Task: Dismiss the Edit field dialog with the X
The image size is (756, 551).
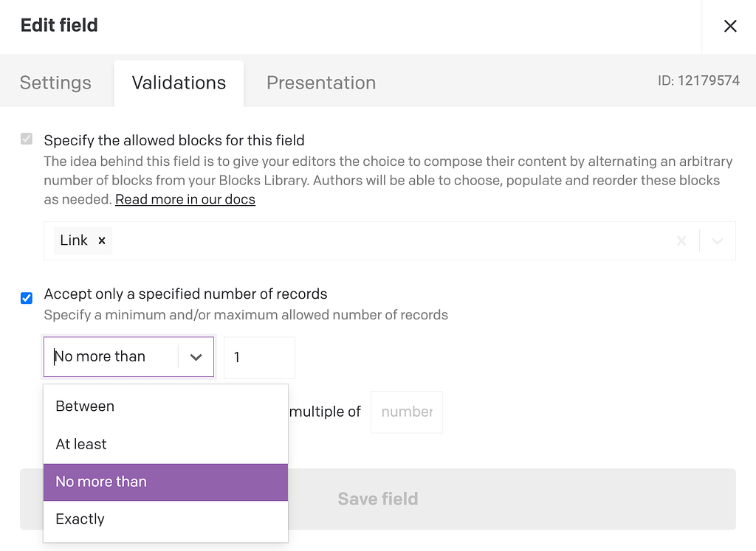Action: (x=730, y=25)
